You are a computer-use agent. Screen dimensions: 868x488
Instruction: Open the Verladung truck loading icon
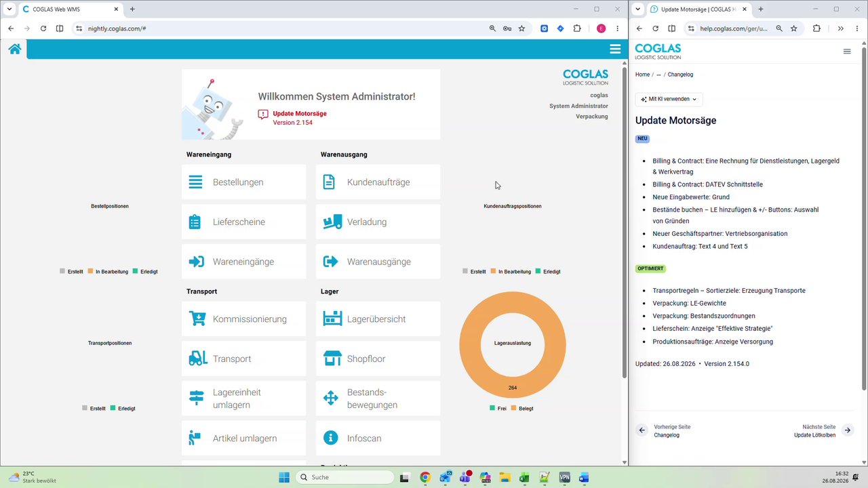pyautogui.click(x=332, y=222)
